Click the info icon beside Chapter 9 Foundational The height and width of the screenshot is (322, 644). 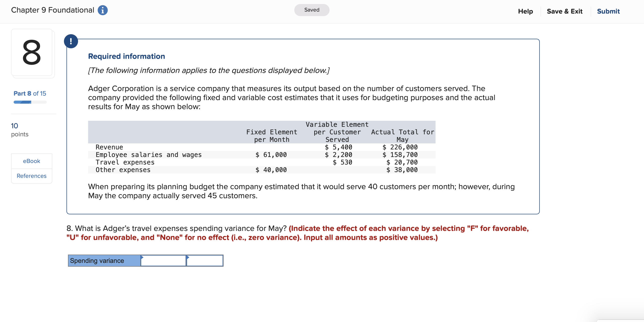point(103,10)
